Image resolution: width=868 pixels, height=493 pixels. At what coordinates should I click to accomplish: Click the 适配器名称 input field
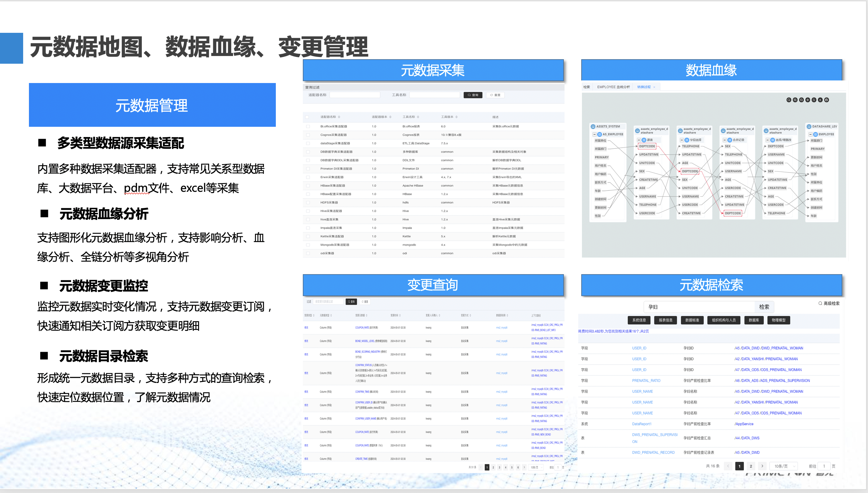(x=355, y=95)
